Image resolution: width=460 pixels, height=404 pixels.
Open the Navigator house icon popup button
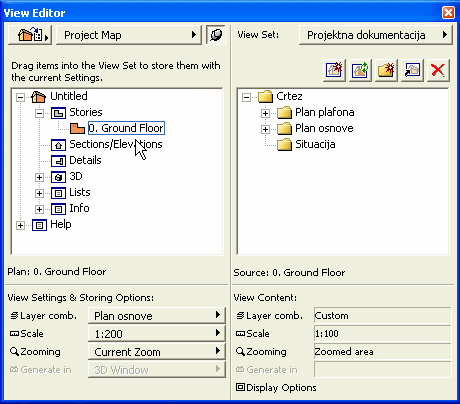tap(30, 35)
